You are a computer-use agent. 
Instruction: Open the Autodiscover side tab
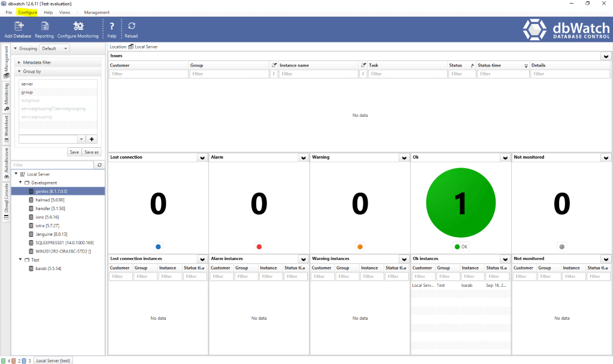point(6,163)
